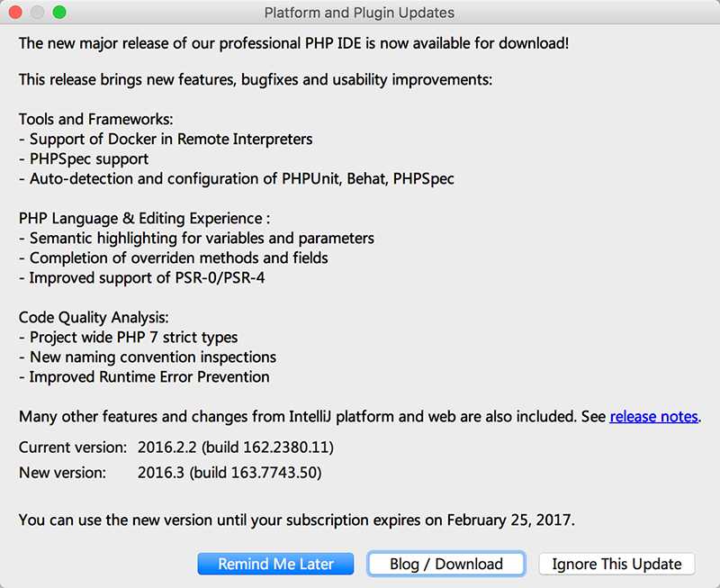This screenshot has width=720, height=588.
Task: Click 'This release brings new features' line
Action: (256, 80)
